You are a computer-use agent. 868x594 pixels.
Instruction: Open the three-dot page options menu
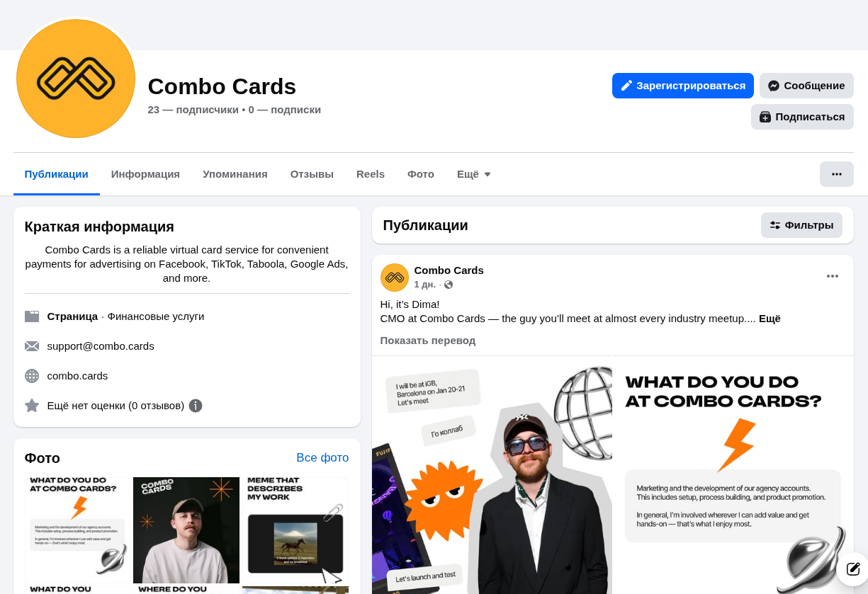836,174
